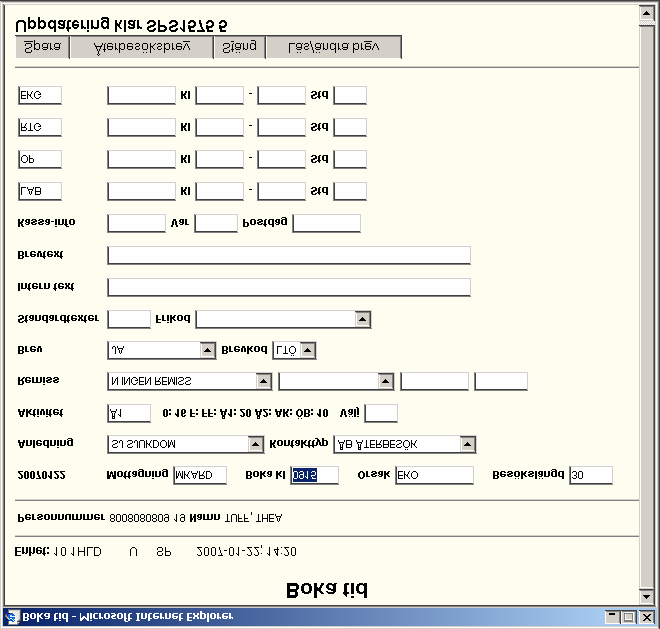Click the scrollbar arrow beside Boka tid heading
This screenshot has width=660, height=629.
(x=646, y=596)
